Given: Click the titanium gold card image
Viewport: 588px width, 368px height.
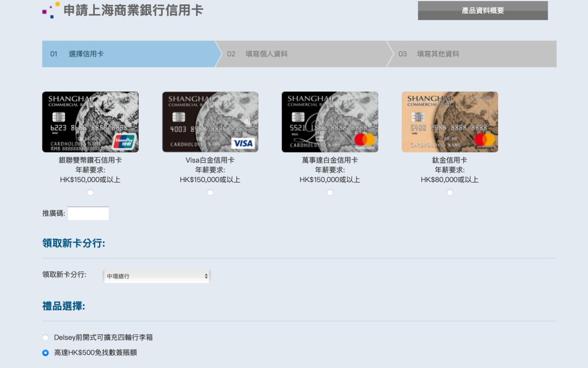Looking at the screenshot, I should coord(450,122).
